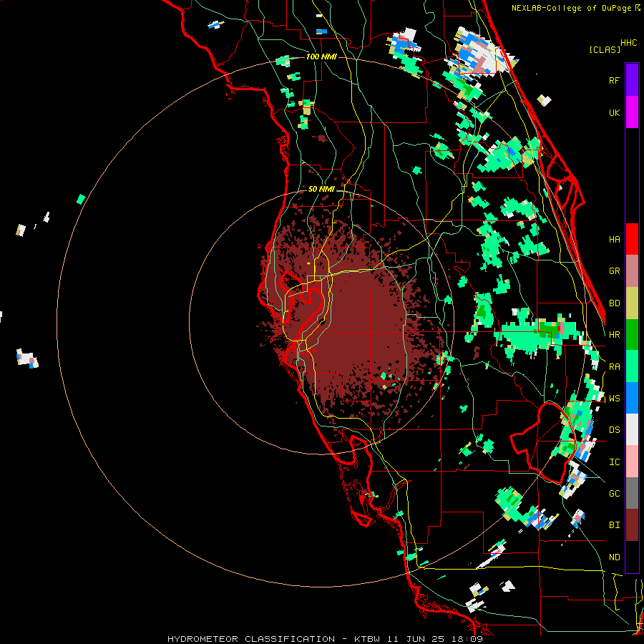Click the KTBW station identifier

coord(367,639)
